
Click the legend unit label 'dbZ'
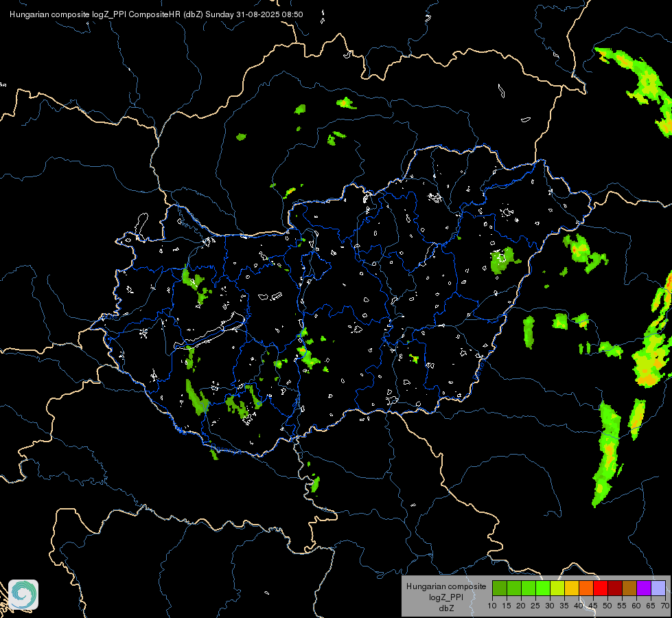click(x=446, y=608)
